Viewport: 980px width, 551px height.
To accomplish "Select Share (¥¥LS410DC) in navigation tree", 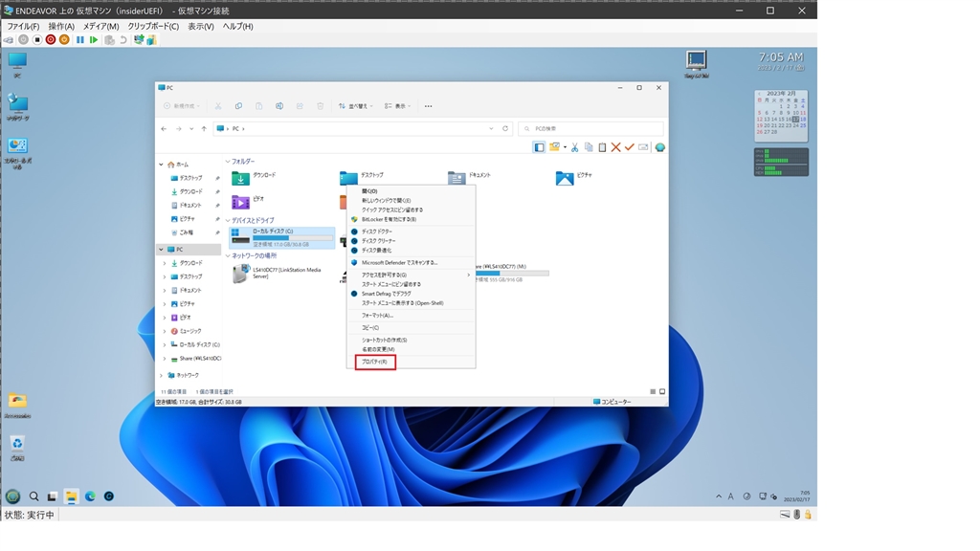I will click(195, 359).
